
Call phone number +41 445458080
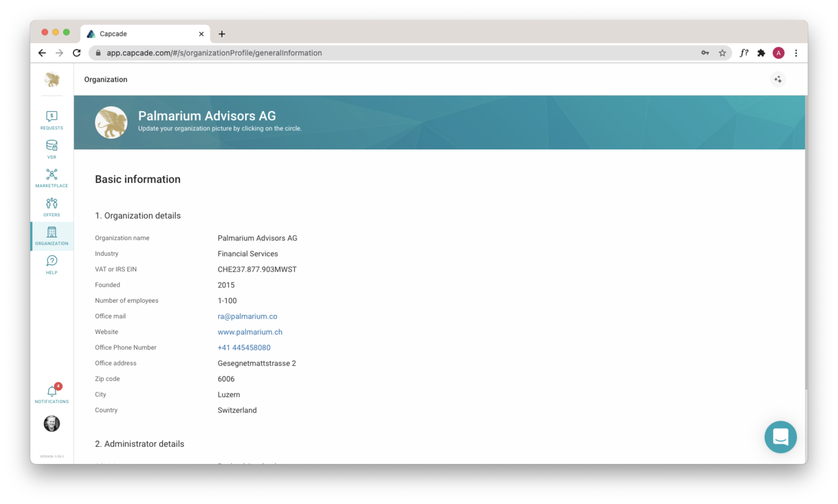pos(244,348)
